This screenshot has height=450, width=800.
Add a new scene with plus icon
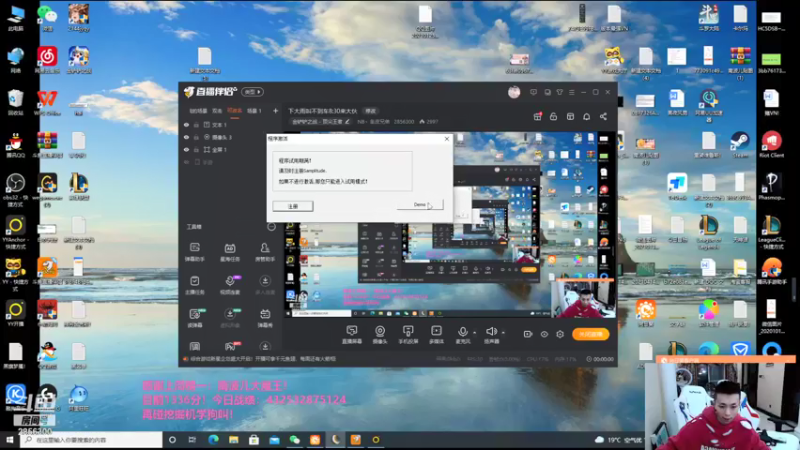276,111
